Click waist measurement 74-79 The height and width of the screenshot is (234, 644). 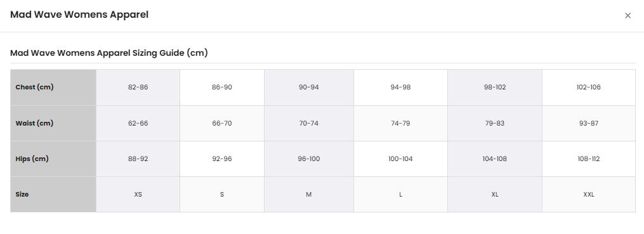400,123
